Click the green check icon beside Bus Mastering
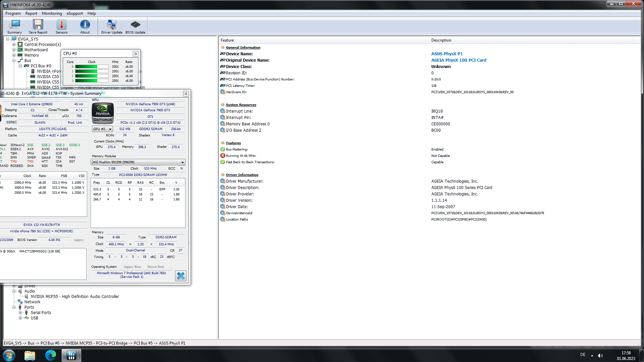Viewport: 644px width, 362px height. coord(223,149)
